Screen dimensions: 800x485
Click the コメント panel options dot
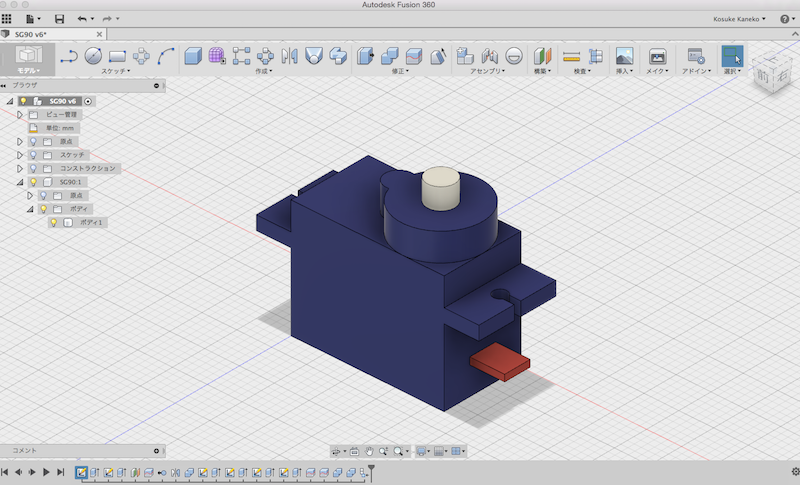click(156, 451)
